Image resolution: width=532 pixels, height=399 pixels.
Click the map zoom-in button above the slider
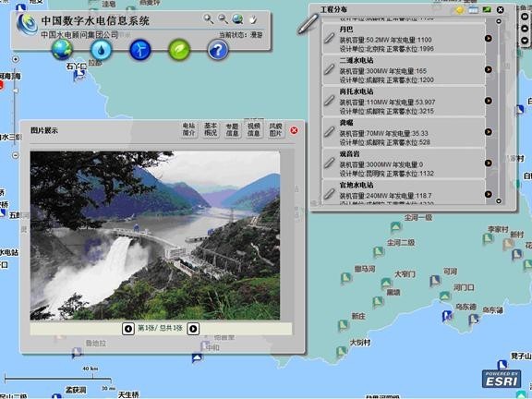(16, 59)
